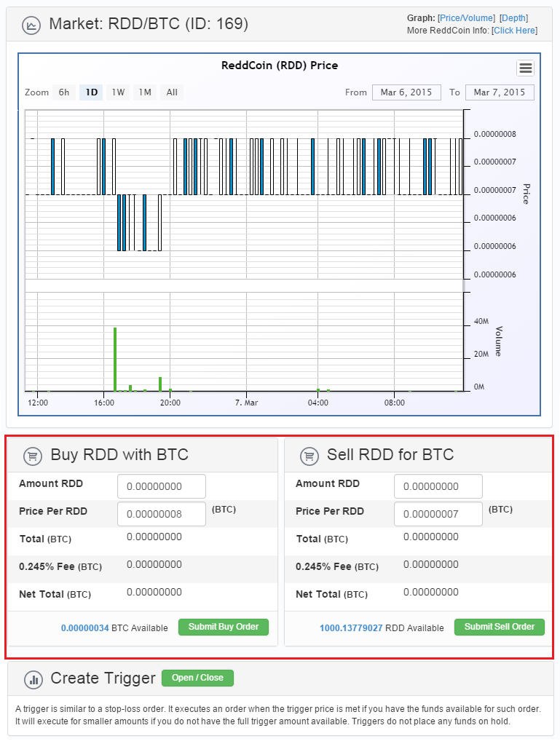Click the Submit Sell Order button
Viewport: 560px width, 752px height.
(500, 627)
